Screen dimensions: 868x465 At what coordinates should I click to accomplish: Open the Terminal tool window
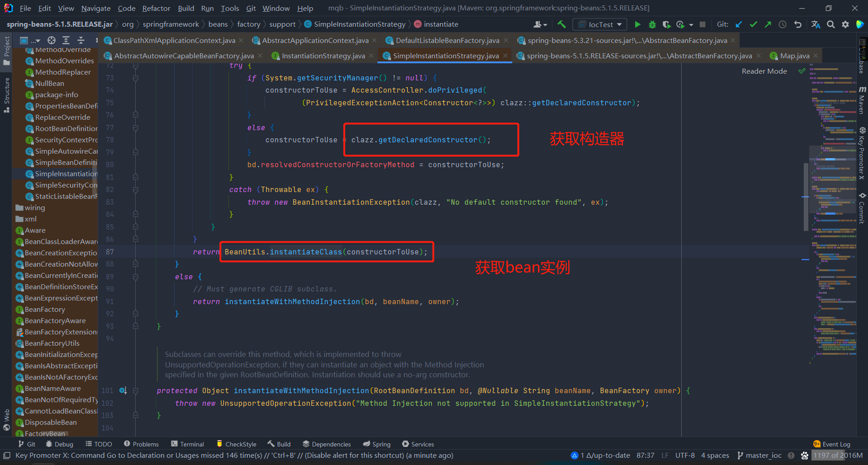click(x=188, y=444)
